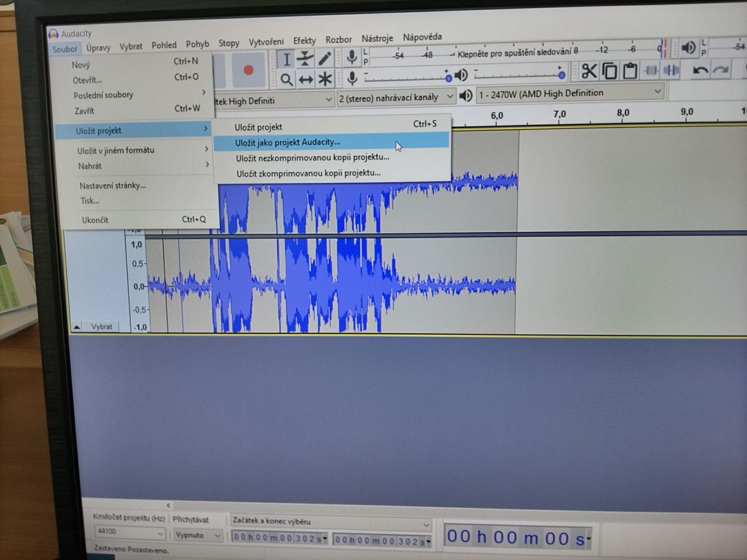This screenshot has width=747, height=560.
Task: Click the Trim audio icon
Action: pyautogui.click(x=651, y=71)
